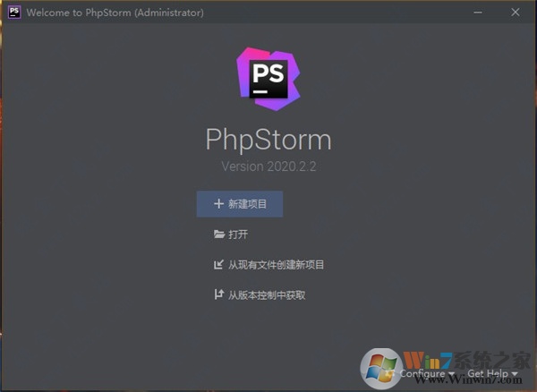The height and width of the screenshot is (392, 537).
Task: Click the large PhpStorm PS logo
Action: pos(268,79)
